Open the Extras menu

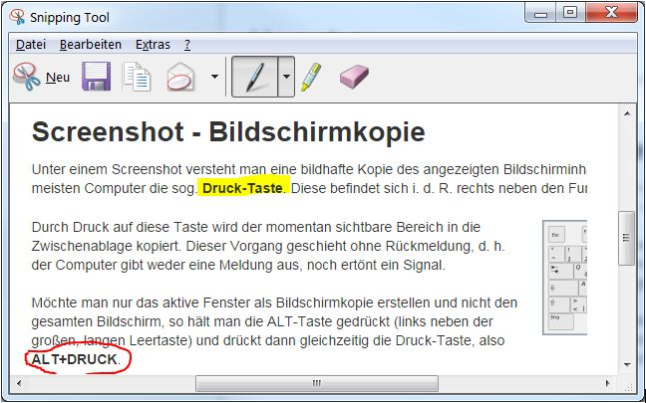(x=153, y=44)
